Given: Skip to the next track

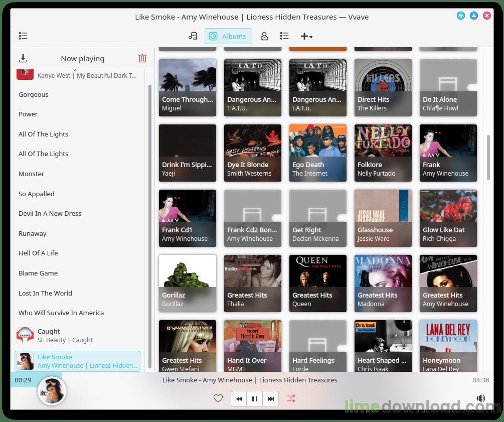Looking at the screenshot, I should [271, 399].
